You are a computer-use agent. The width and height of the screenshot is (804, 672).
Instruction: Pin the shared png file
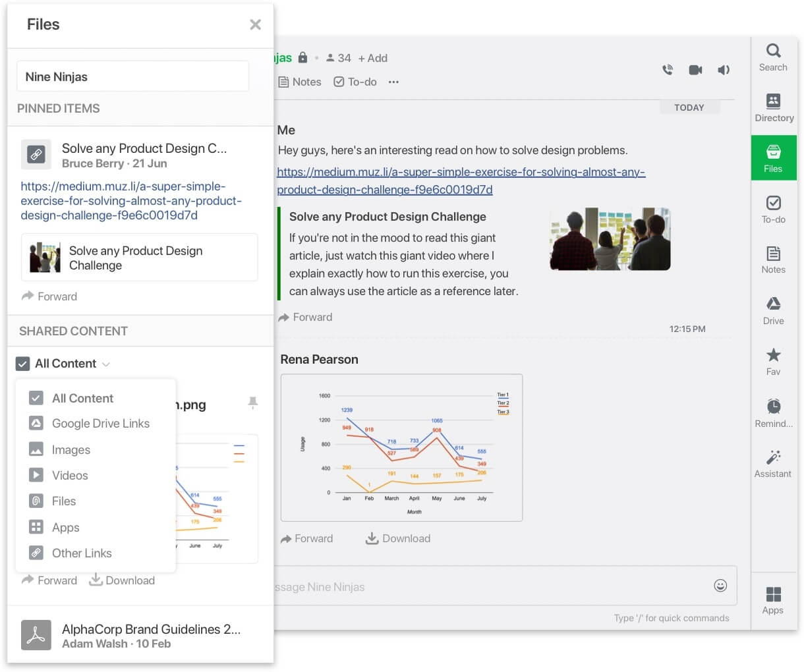(x=252, y=403)
